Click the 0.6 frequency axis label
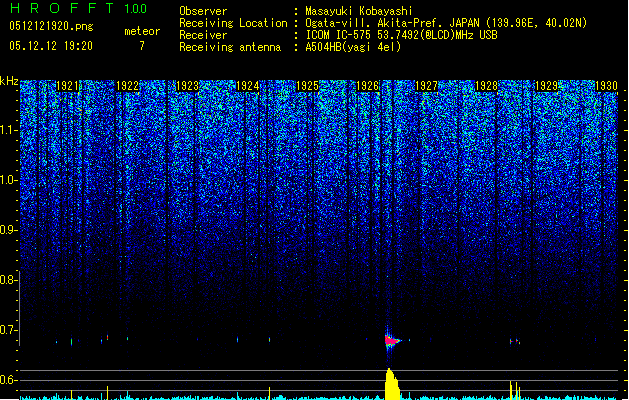The image size is (629, 400). 9,380
